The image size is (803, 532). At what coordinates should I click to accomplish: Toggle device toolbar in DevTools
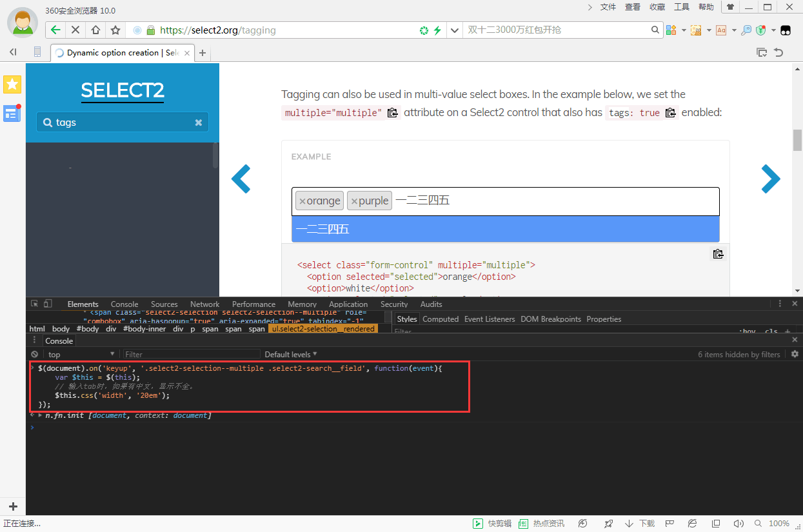47,303
